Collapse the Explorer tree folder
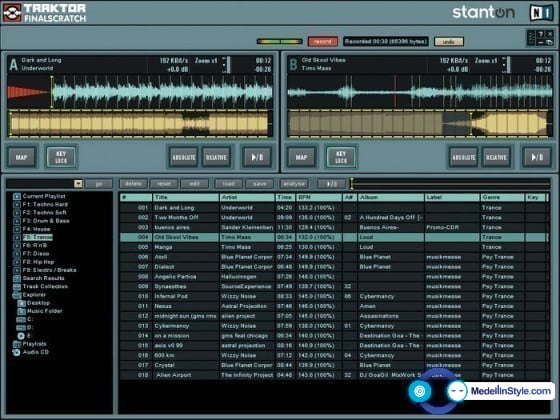The height and width of the screenshot is (420, 560). [x=17, y=295]
